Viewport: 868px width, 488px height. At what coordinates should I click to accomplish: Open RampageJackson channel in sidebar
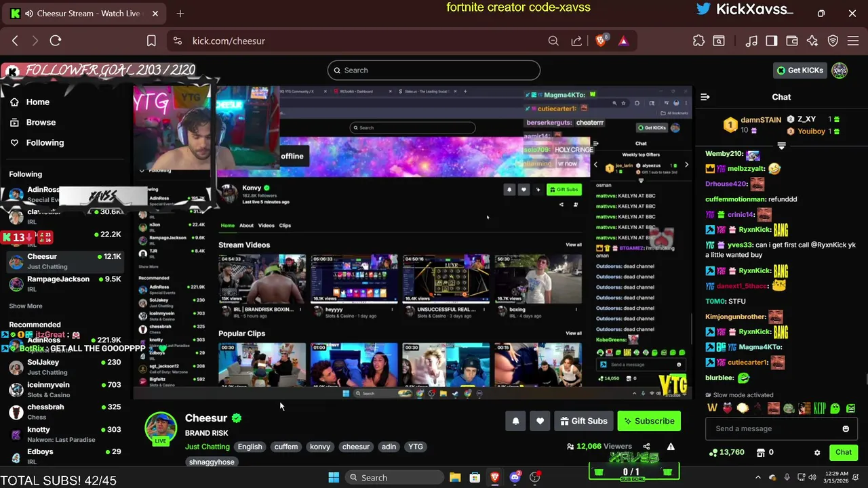[64, 283]
